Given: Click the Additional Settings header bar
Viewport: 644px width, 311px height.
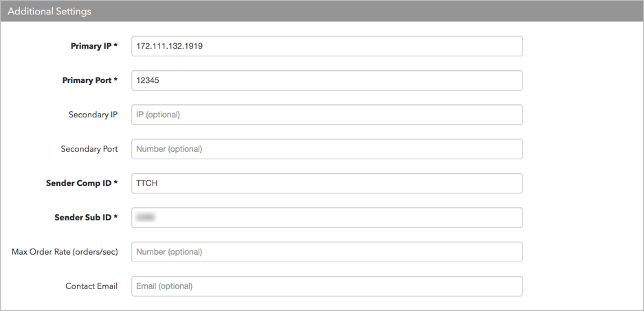Looking at the screenshot, I should (x=322, y=11).
